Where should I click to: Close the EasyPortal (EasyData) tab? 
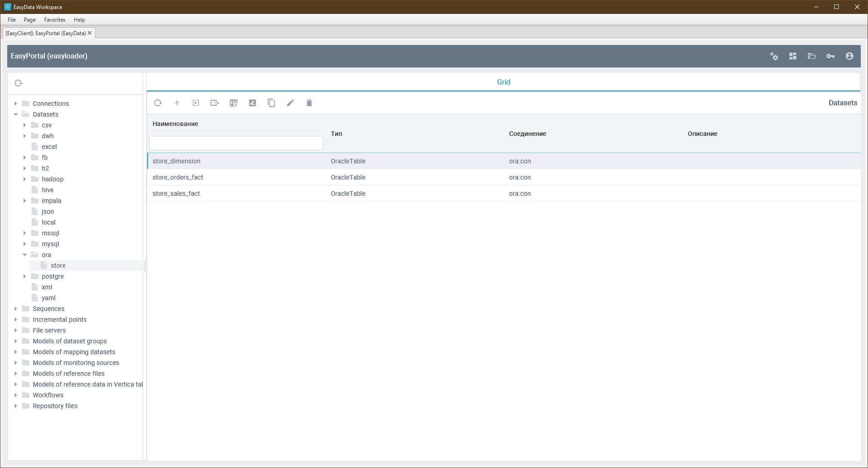click(90, 33)
